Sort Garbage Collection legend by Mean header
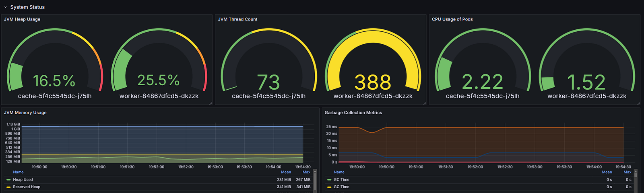Viewport: 644px width, 193px height. click(607, 172)
